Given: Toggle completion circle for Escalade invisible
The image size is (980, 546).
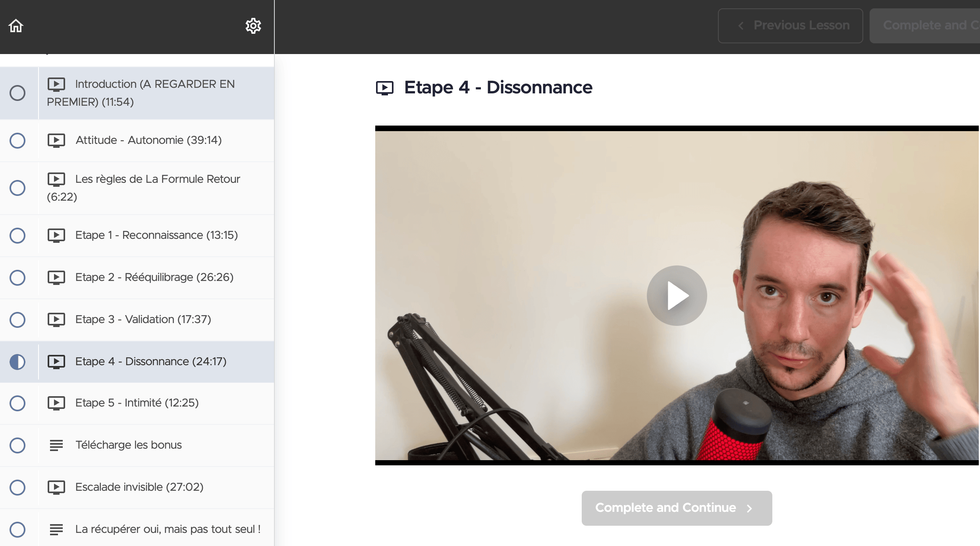Looking at the screenshot, I should pos(17,487).
